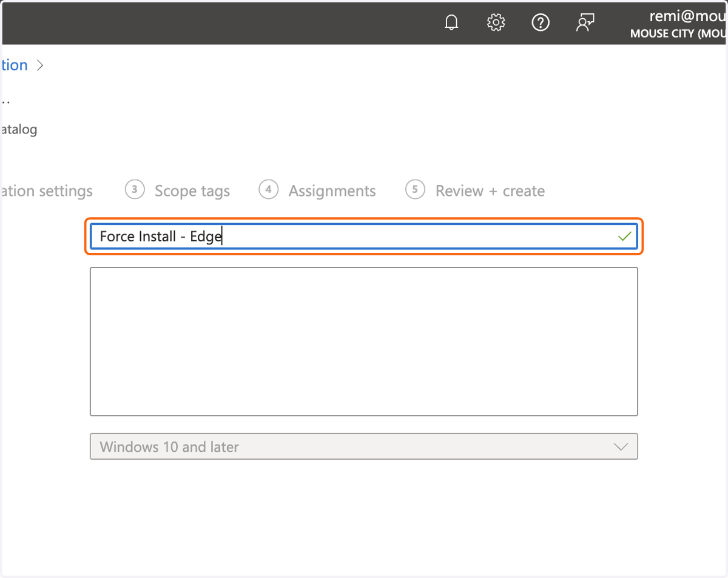This screenshot has height=578, width=728.
Task: Click the step 3 circle icon
Action: pyautogui.click(x=135, y=190)
